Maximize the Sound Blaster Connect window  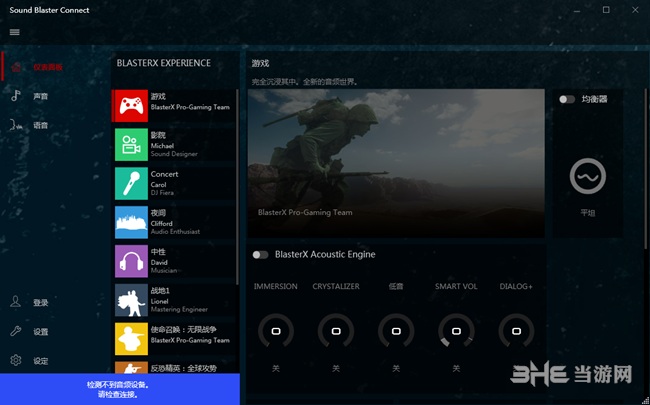point(606,10)
